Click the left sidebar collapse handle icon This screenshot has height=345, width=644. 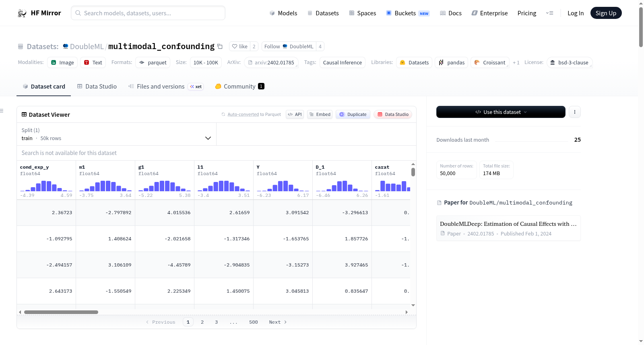(2, 111)
